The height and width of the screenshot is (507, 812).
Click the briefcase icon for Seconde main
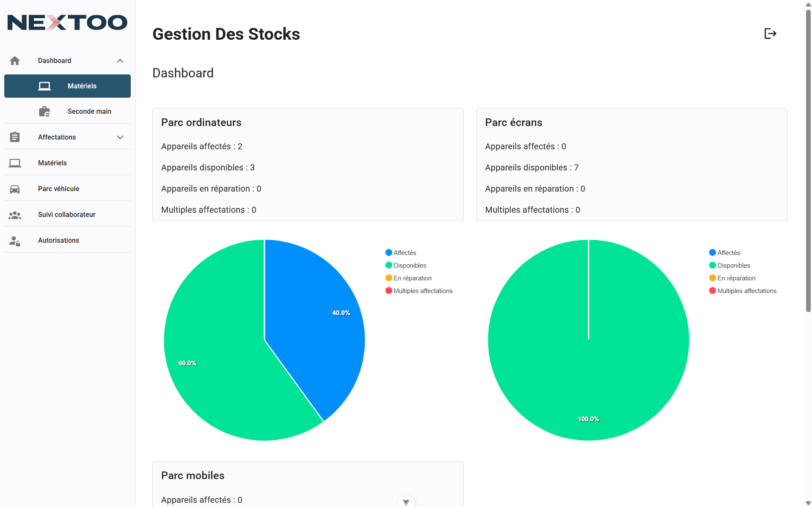pyautogui.click(x=44, y=112)
